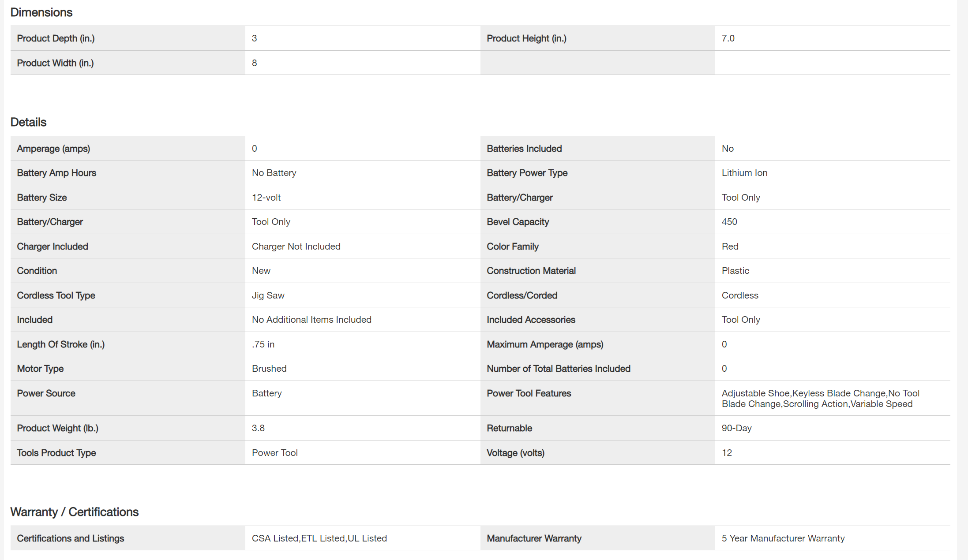
Task: Click the Power Tool Features description text
Action: coord(820,399)
